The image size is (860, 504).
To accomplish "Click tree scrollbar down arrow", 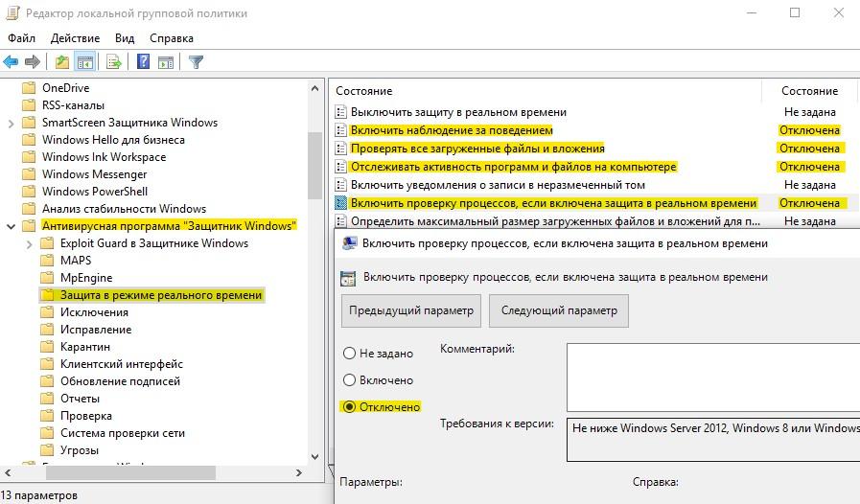I will pyautogui.click(x=314, y=456).
